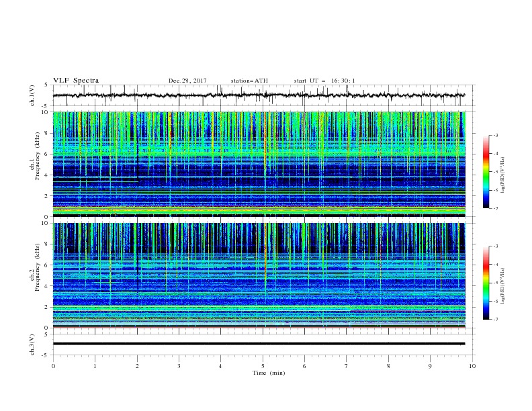The image size is (532, 411).
Task: Click time axis tick label "1"
Action: pos(95,366)
